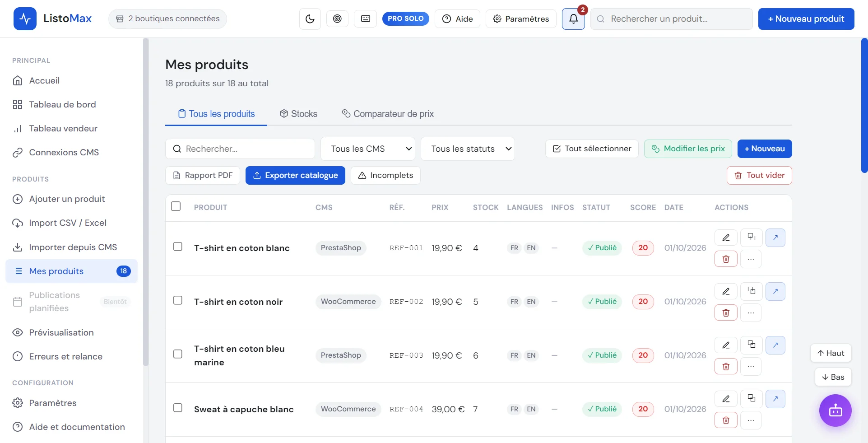Image resolution: width=868 pixels, height=443 pixels.
Task: Click the target icon in header
Action: pos(337,19)
